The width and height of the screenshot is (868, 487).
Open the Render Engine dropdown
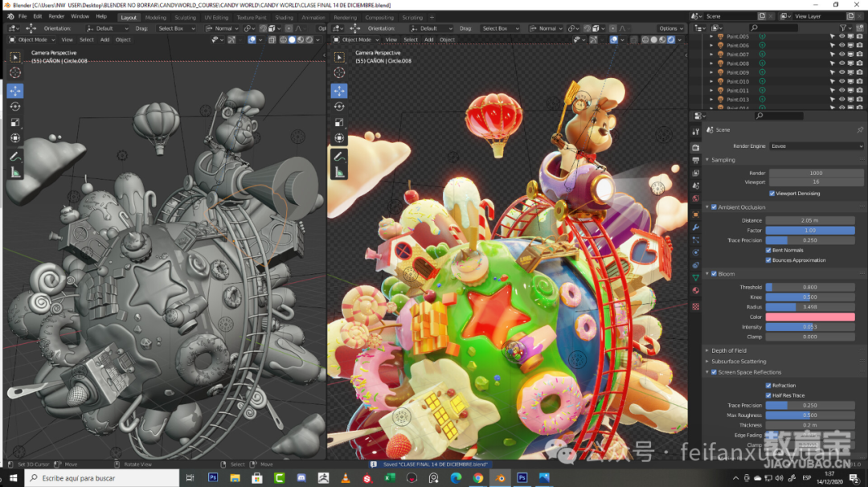click(x=817, y=146)
